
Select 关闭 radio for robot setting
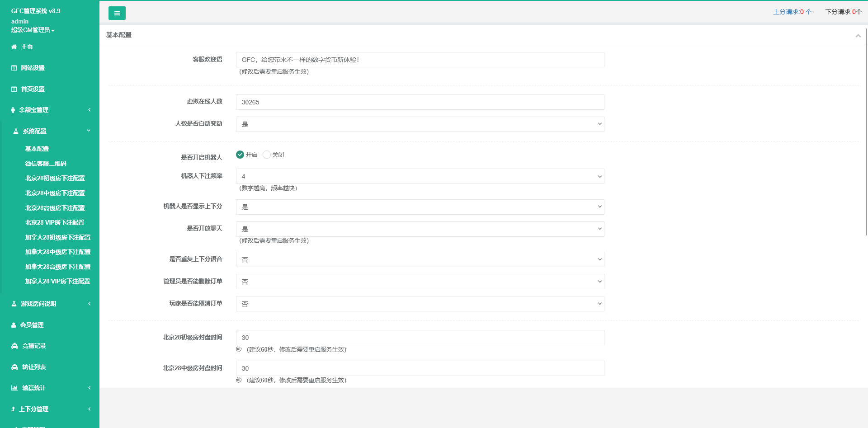[x=267, y=155]
